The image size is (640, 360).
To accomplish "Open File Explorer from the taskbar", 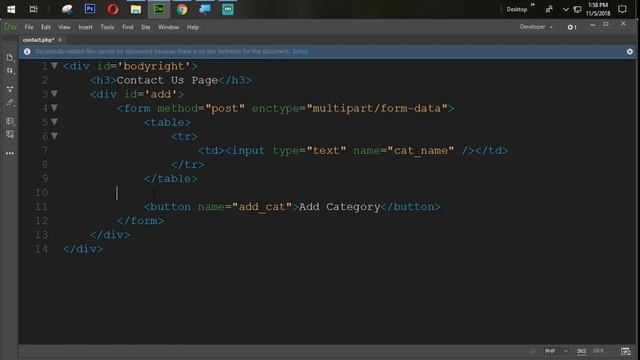I will pyautogui.click(x=136, y=9).
